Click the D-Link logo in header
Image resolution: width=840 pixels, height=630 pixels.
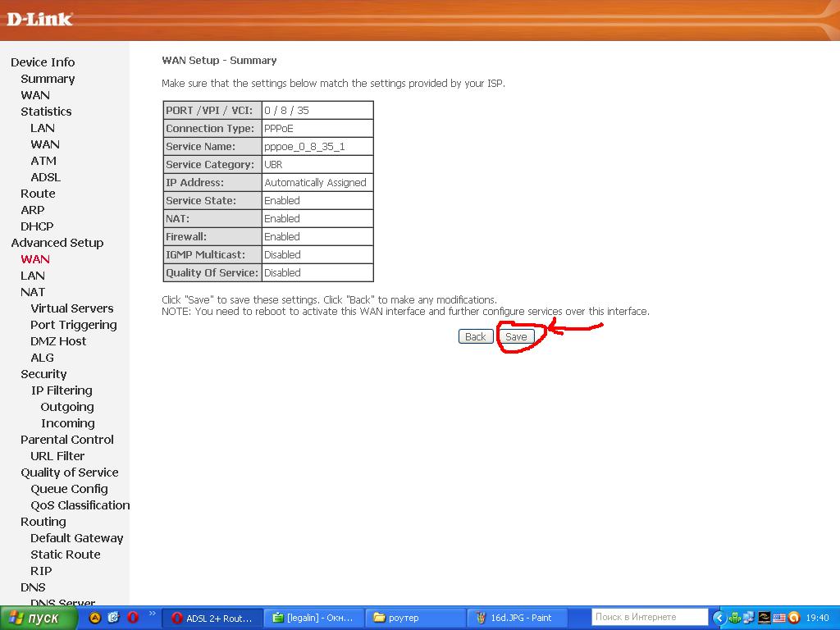pos(39,18)
